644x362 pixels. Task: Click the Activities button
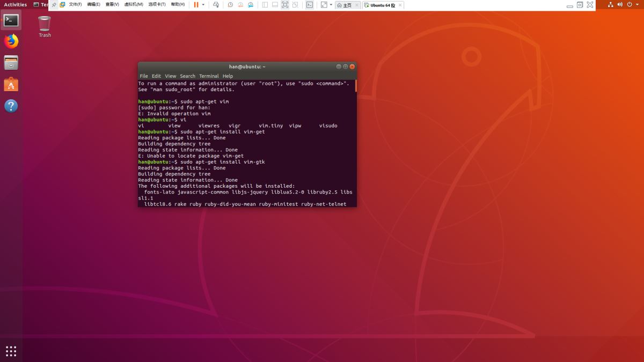pyautogui.click(x=15, y=4)
